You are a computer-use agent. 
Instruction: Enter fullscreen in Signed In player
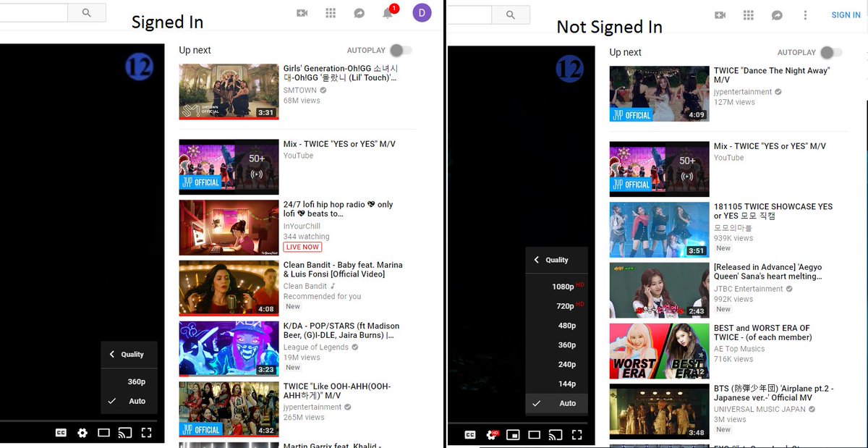[146, 433]
